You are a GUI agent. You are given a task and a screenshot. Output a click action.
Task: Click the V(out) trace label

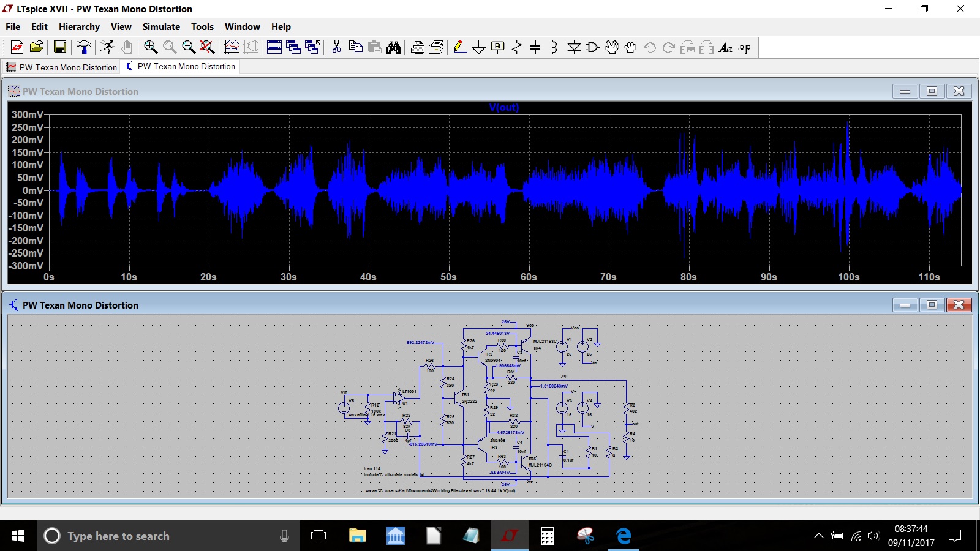[504, 107]
